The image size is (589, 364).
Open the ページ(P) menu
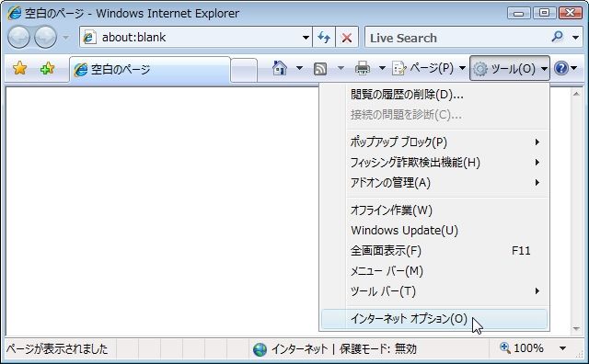(429, 68)
